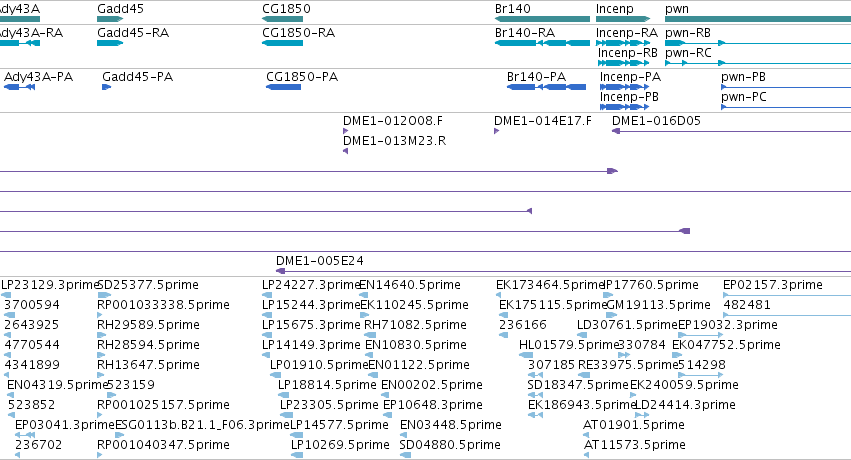The width and height of the screenshot is (851, 460).
Task: Click the EK173464.5prime EST label
Action: tap(550, 285)
